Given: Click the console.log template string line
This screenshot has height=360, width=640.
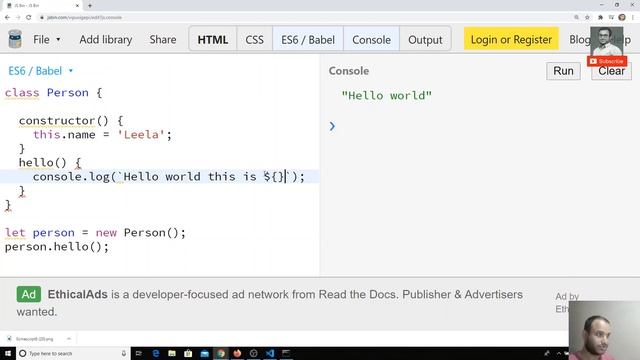Looking at the screenshot, I should 169,177.
